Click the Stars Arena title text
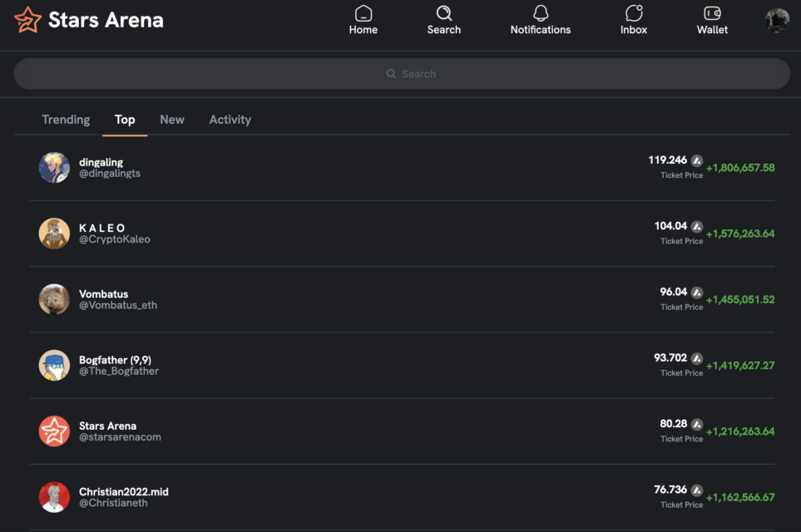Viewport: 801px width, 532px height. (x=106, y=20)
